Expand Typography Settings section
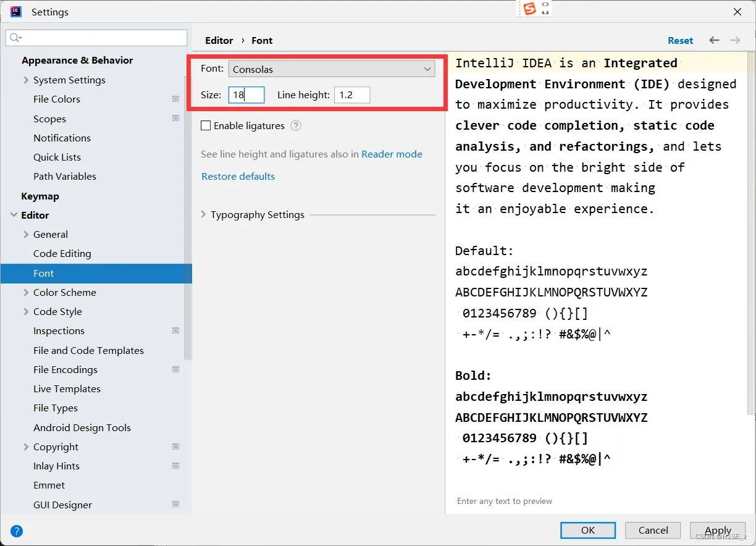The image size is (756, 546). (x=204, y=214)
